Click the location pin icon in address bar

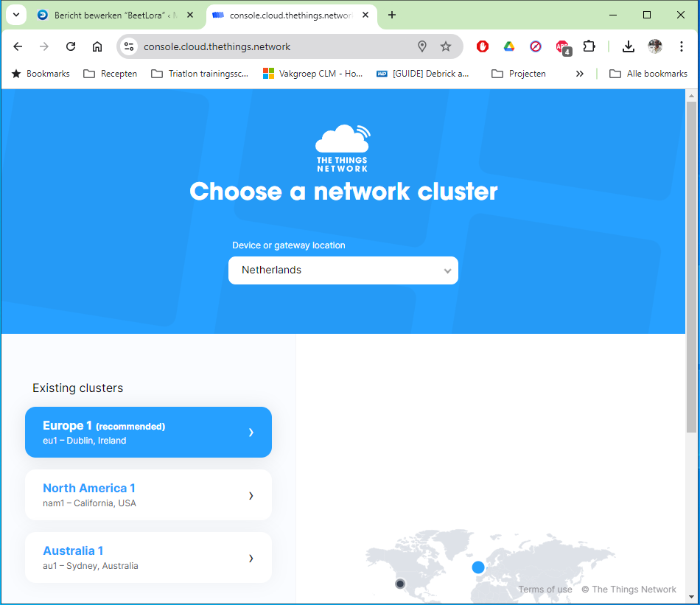422,46
